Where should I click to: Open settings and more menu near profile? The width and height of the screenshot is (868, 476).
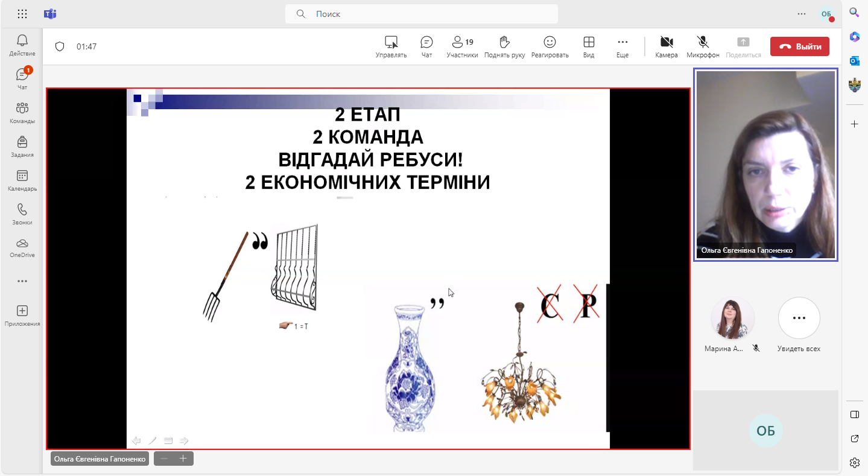click(802, 14)
